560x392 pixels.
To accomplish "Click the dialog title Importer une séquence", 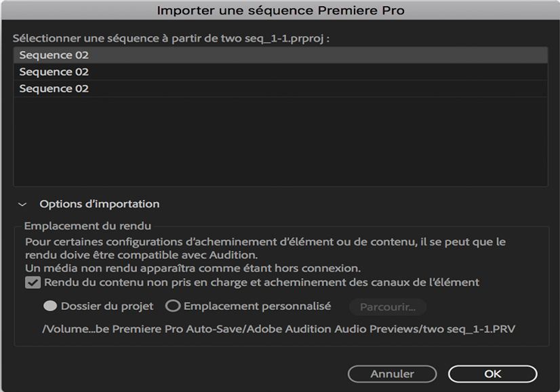I will click(280, 9).
